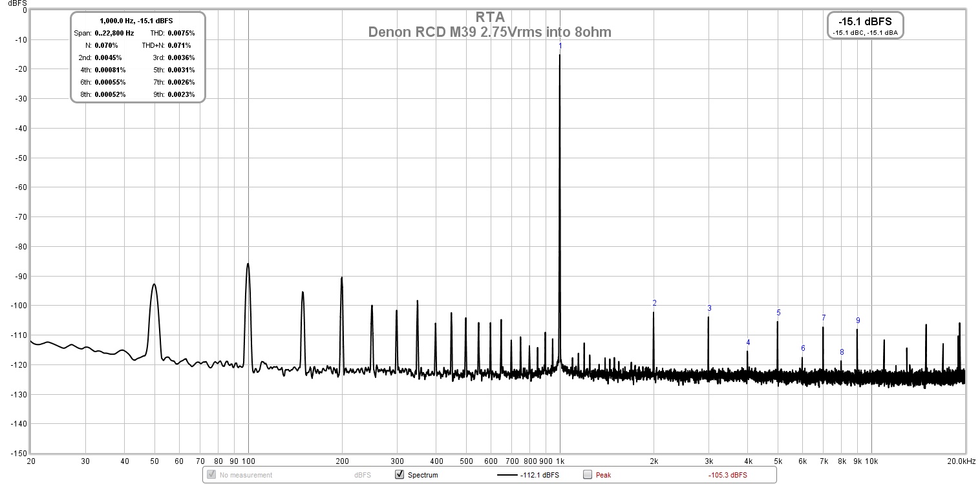Viewport: 980px width, 484px height.
Task: Click the No measurement checkbox
Action: pyautogui.click(x=211, y=475)
